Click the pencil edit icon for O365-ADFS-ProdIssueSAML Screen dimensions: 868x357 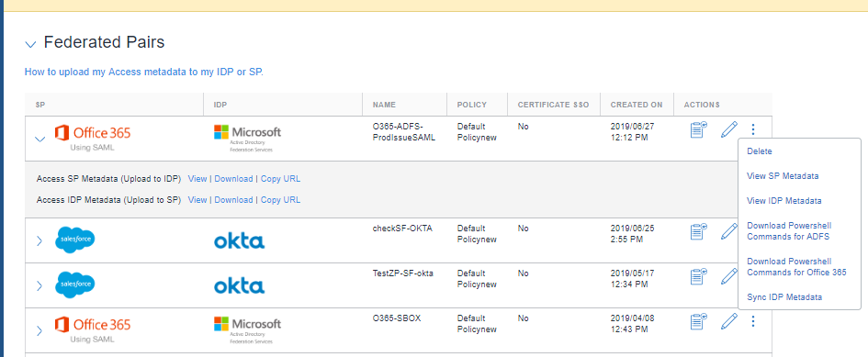pos(729,130)
